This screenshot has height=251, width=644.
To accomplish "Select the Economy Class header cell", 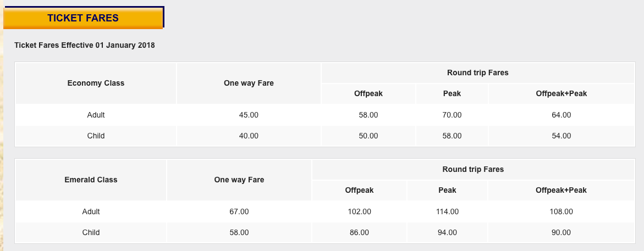I will pyautogui.click(x=96, y=83).
